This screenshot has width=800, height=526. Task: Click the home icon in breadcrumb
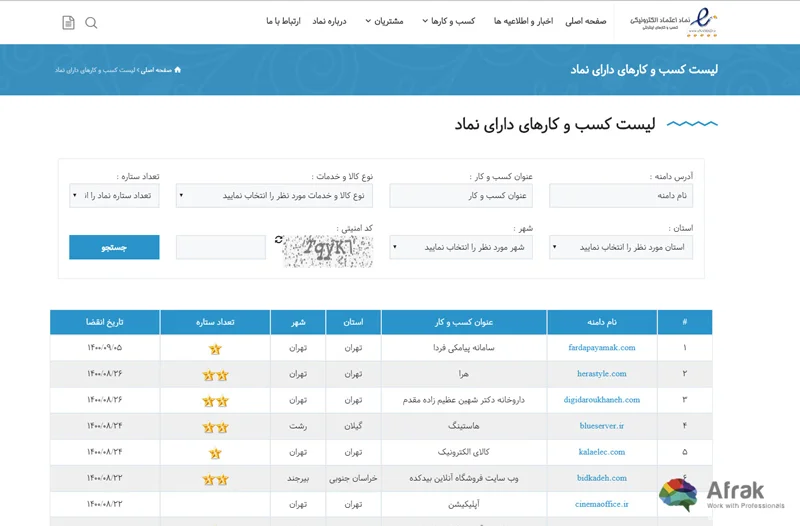point(178,70)
